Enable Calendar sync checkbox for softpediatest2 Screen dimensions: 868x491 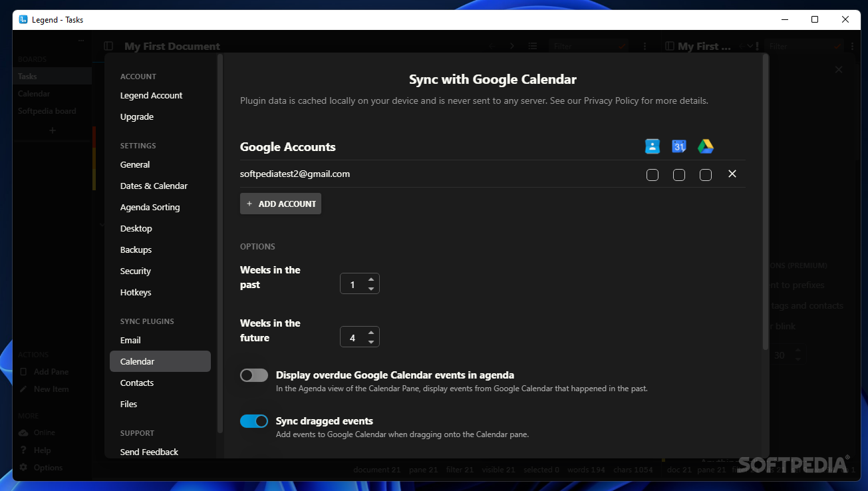click(x=679, y=175)
